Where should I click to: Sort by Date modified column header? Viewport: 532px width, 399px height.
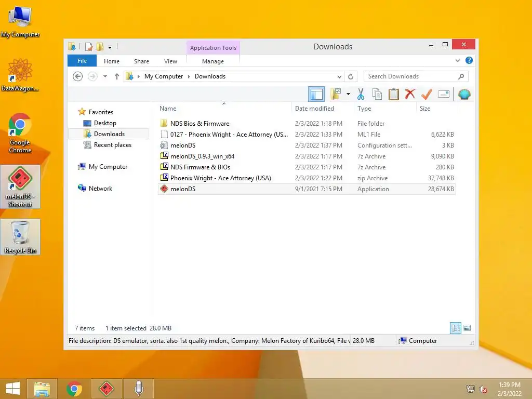[314, 109]
